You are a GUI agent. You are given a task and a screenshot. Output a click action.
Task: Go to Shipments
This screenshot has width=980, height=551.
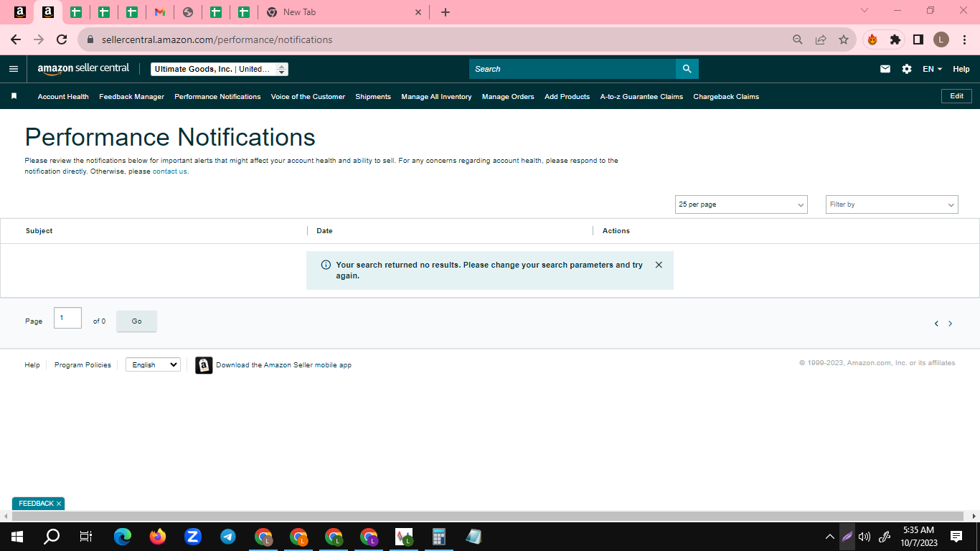pyautogui.click(x=373, y=96)
